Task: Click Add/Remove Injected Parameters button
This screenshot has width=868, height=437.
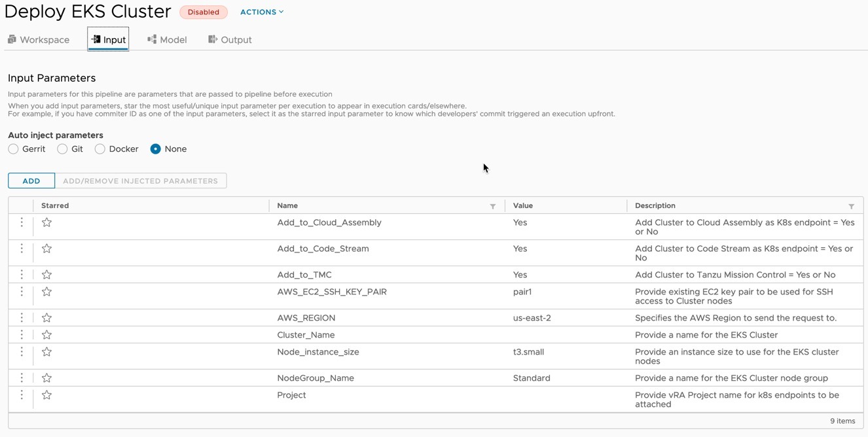Action: tap(140, 181)
